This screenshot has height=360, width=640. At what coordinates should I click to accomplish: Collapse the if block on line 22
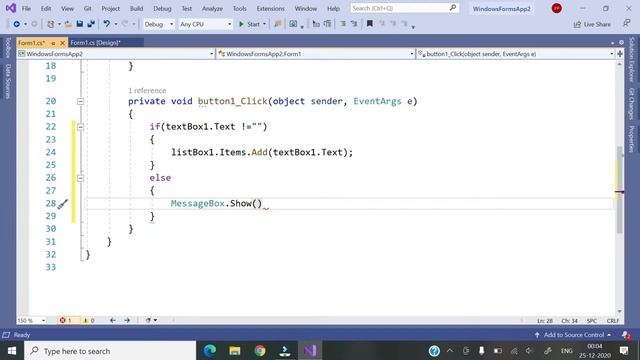coord(80,127)
